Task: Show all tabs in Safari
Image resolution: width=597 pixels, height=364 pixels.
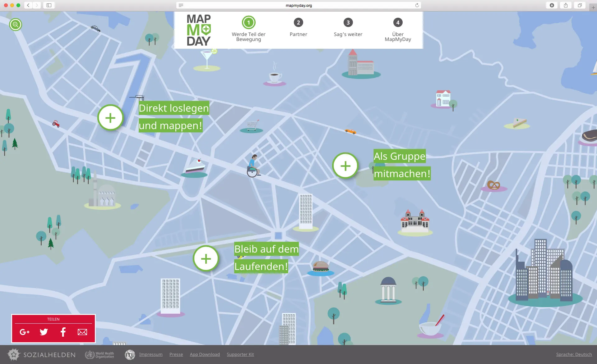Action: [580, 5]
